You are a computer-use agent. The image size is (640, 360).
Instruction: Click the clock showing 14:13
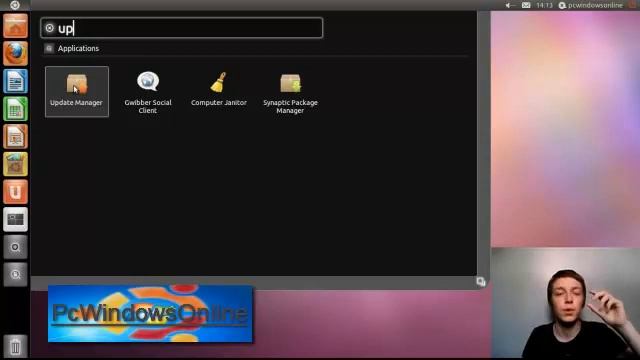click(544, 5)
